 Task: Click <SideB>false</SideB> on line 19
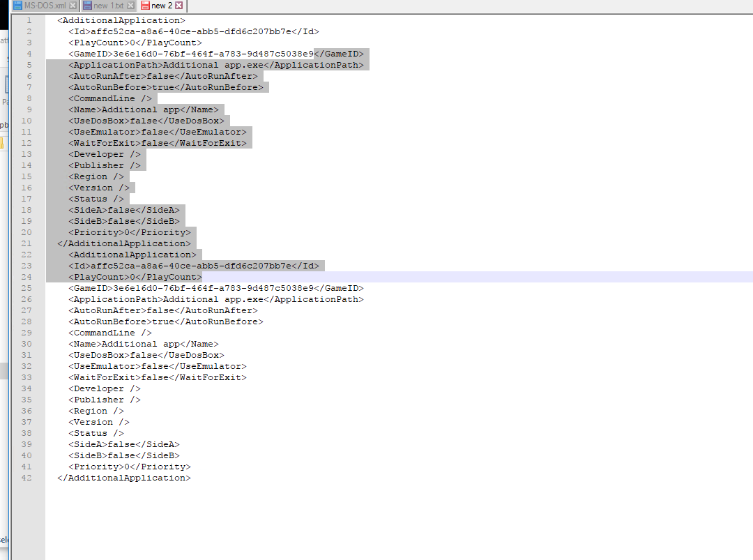coord(124,221)
